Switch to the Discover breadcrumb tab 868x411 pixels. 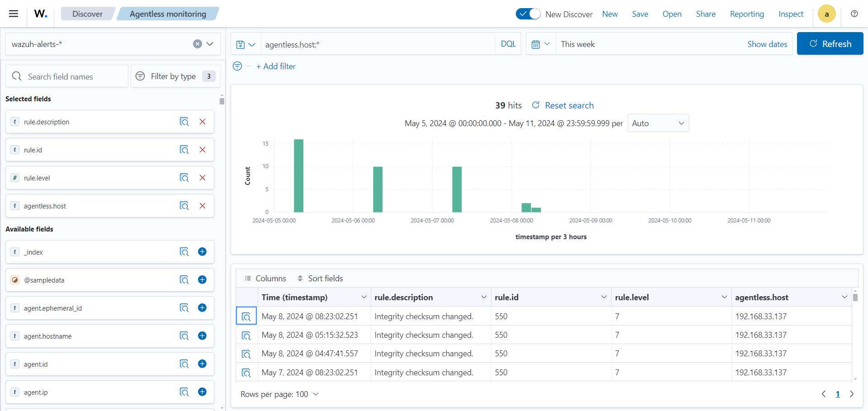[x=87, y=14]
